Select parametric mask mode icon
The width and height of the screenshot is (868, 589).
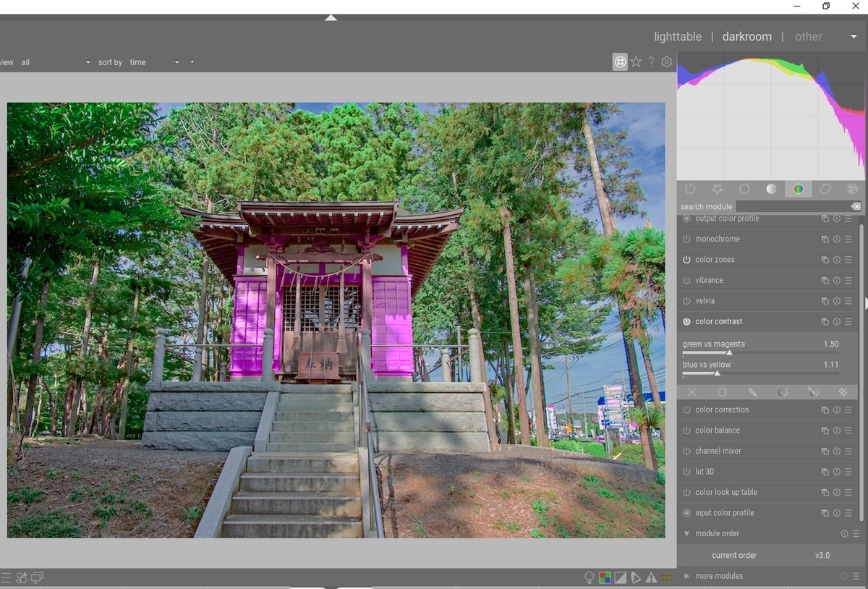click(783, 392)
